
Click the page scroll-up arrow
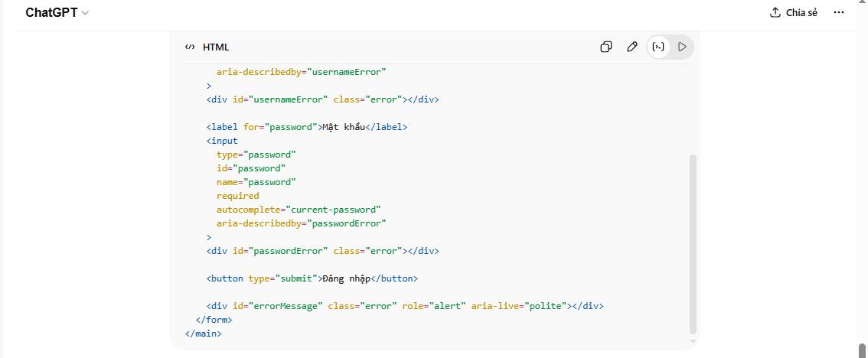862,5
